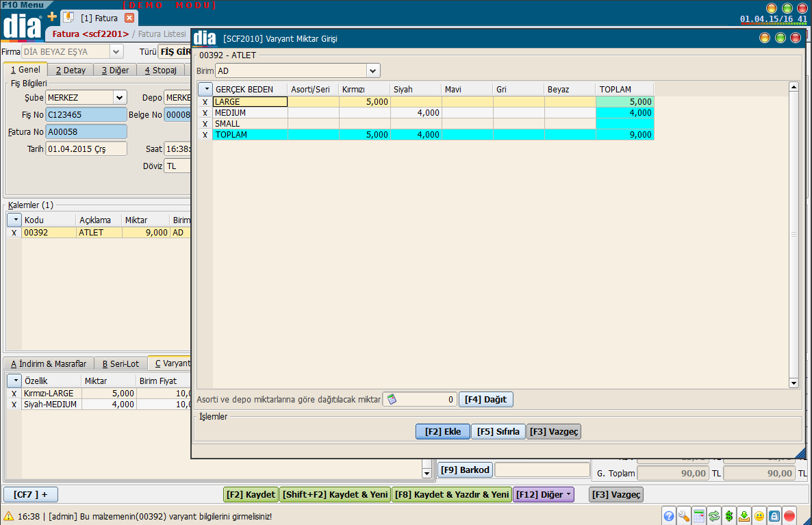Open the wrench settings icon in status bar
The width and height of the screenshot is (812, 525).
tap(683, 516)
